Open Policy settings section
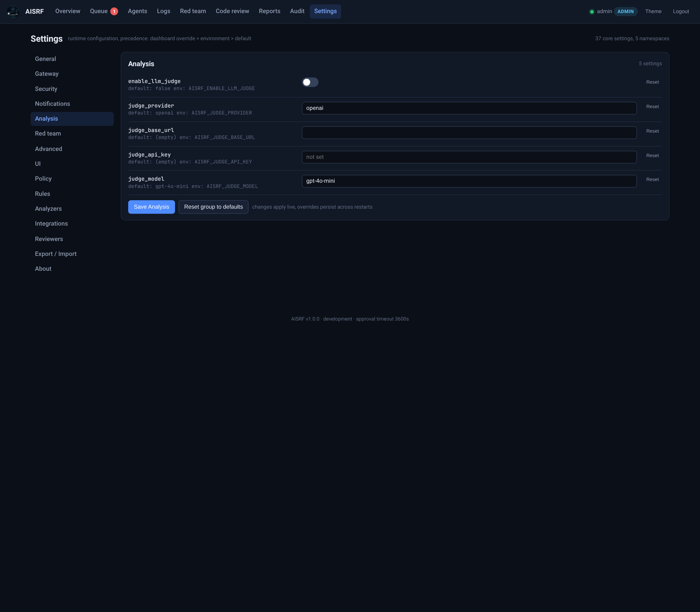Viewport: 700px width, 612px height. [x=72, y=179]
